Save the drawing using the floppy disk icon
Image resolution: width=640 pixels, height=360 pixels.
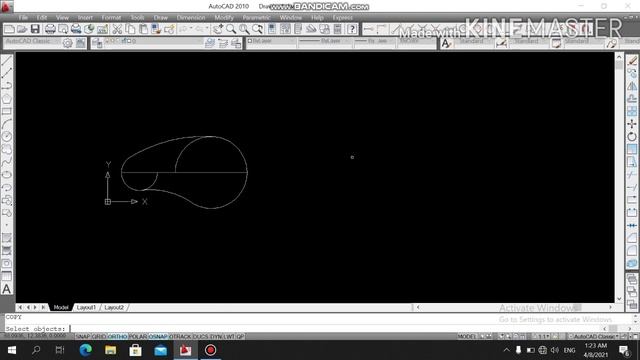tap(35, 29)
